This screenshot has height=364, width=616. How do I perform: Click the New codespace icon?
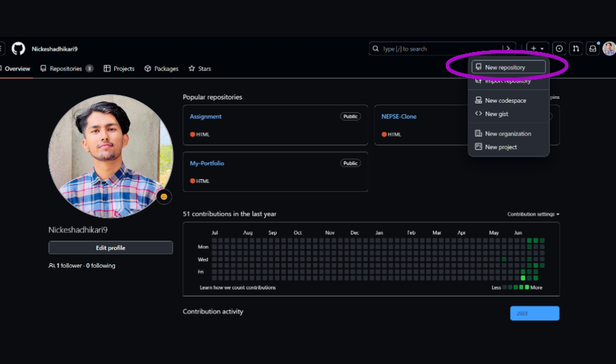coord(478,100)
